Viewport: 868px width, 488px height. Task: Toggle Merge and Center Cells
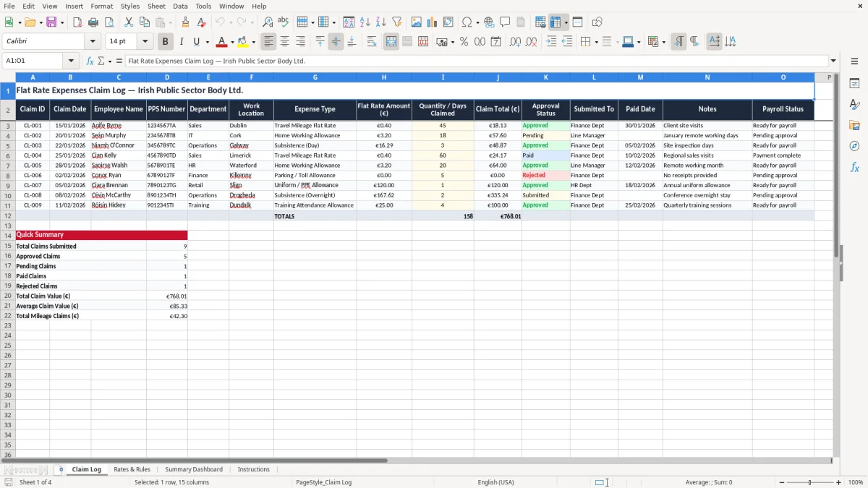click(x=391, y=42)
